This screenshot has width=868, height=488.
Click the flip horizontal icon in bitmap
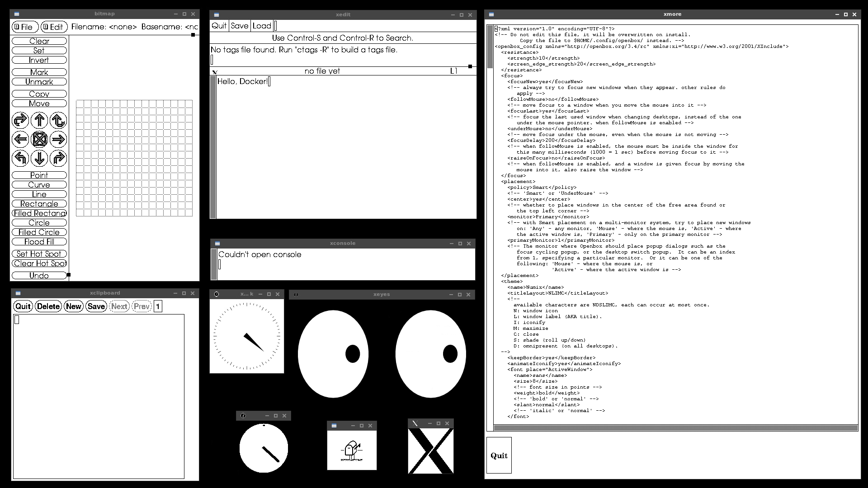point(20,120)
